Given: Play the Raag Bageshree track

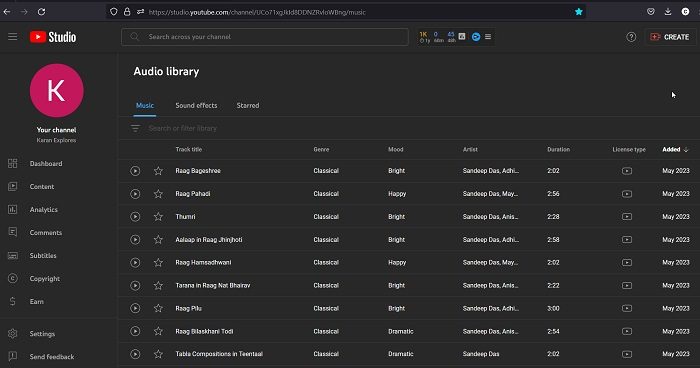Looking at the screenshot, I should click(x=135, y=171).
